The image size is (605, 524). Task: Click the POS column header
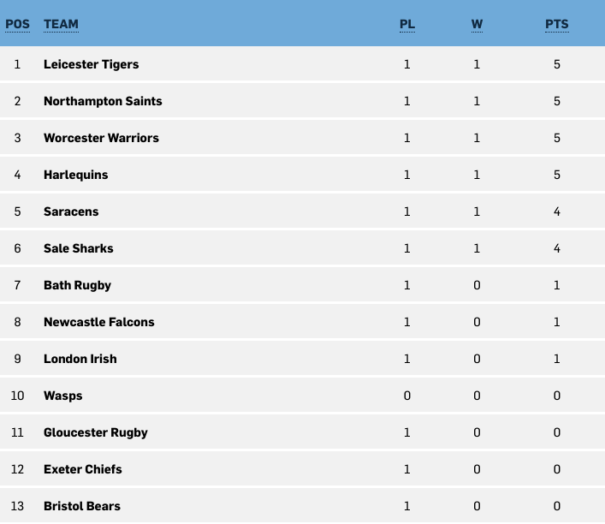point(17,24)
